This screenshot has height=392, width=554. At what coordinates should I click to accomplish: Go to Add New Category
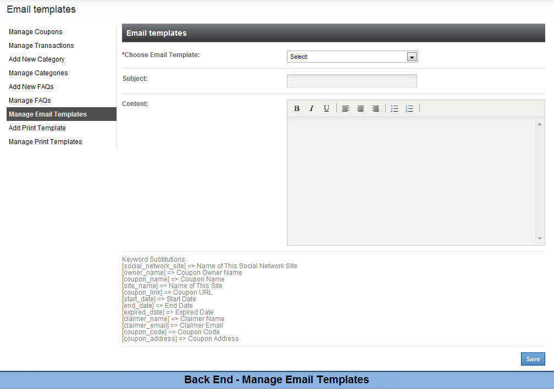click(36, 59)
